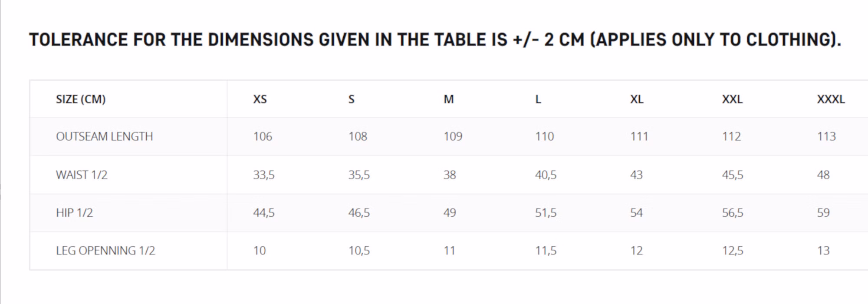Click the tolerance notice heading text
868x304 pixels.
pos(435,40)
